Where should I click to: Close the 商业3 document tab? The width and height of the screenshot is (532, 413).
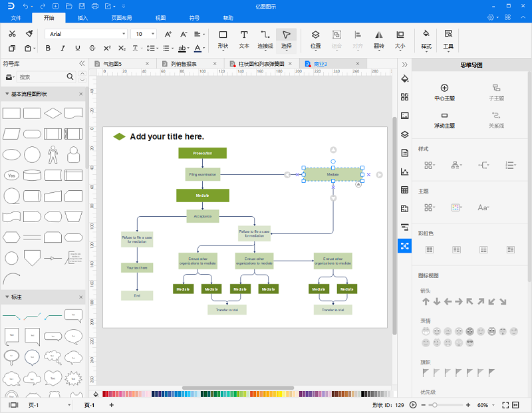[x=357, y=63]
